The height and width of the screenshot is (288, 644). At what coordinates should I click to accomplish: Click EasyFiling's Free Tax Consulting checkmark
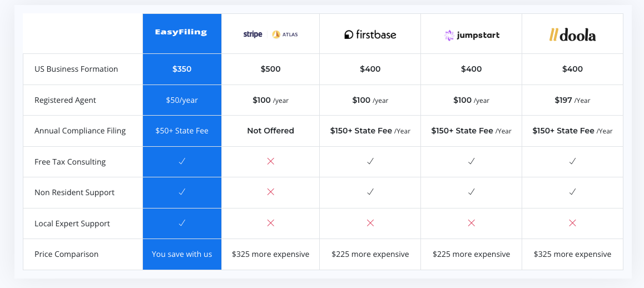182,161
